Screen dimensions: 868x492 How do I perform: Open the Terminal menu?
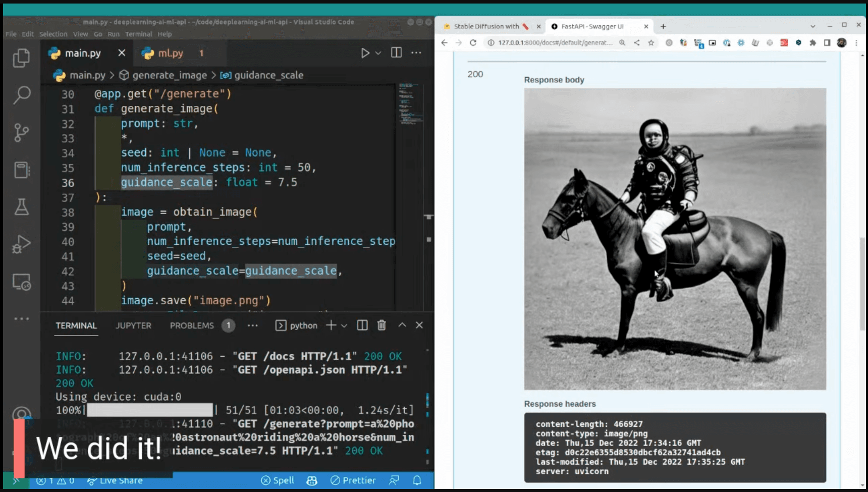click(x=139, y=34)
